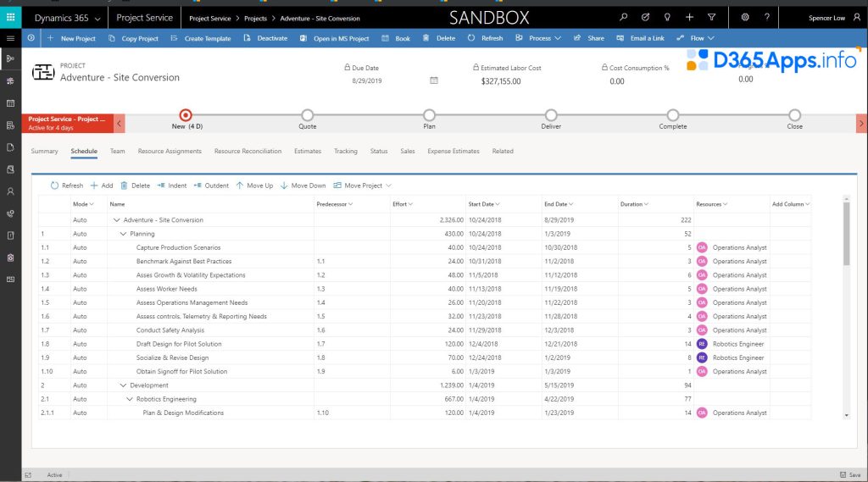Click the search magnifier icon in top bar
The width and height of the screenshot is (868, 482).
623,17
